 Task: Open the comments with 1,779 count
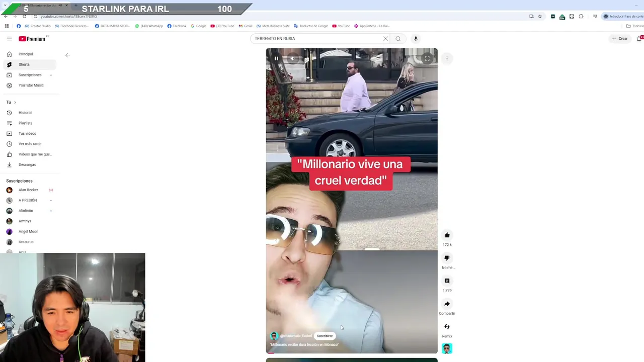pos(447,281)
